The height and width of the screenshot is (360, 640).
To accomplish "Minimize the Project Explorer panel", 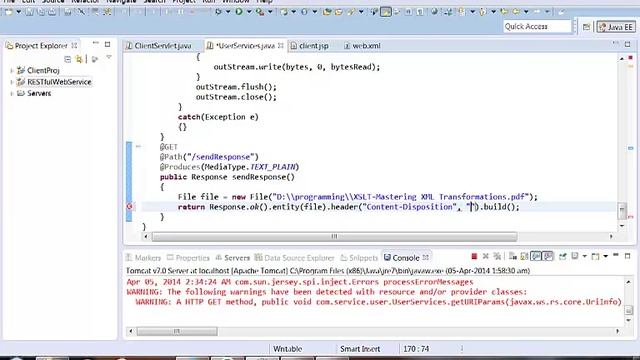I will click(96, 43).
